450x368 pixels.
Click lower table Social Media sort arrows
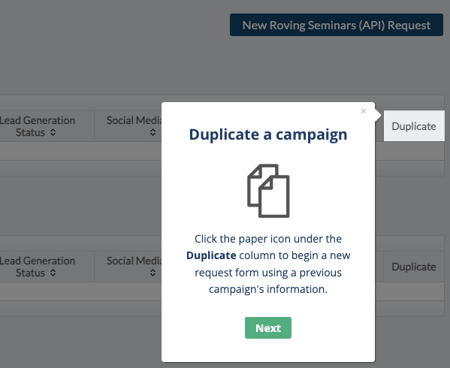[153, 273]
